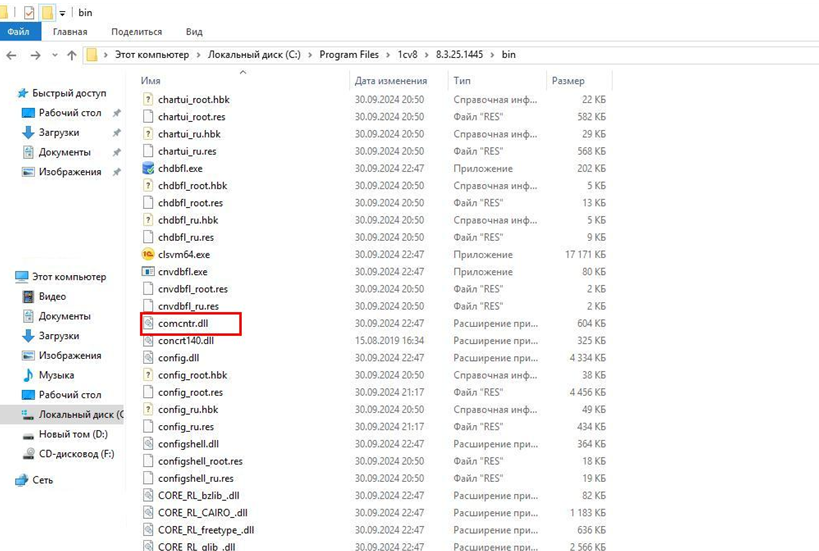
Task: Click the clsvm64.exe 1C application icon
Action: click(x=148, y=255)
